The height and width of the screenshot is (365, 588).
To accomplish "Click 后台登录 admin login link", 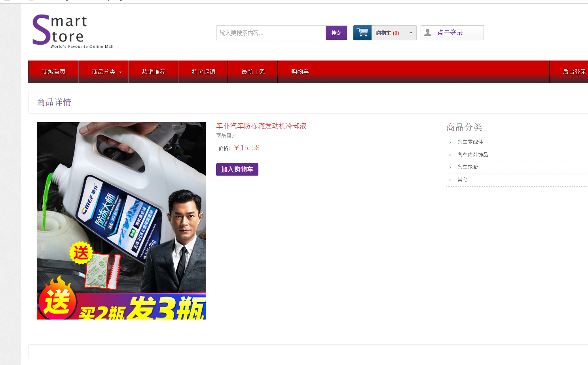I will click(574, 72).
